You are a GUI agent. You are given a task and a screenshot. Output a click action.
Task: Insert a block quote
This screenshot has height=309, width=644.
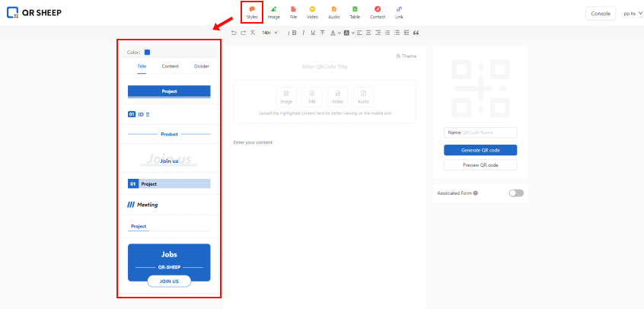tap(416, 33)
